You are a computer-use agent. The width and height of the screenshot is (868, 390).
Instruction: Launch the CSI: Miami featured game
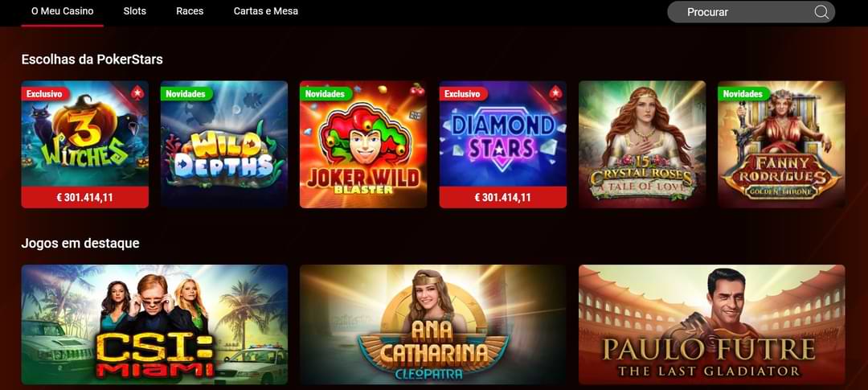click(x=154, y=325)
